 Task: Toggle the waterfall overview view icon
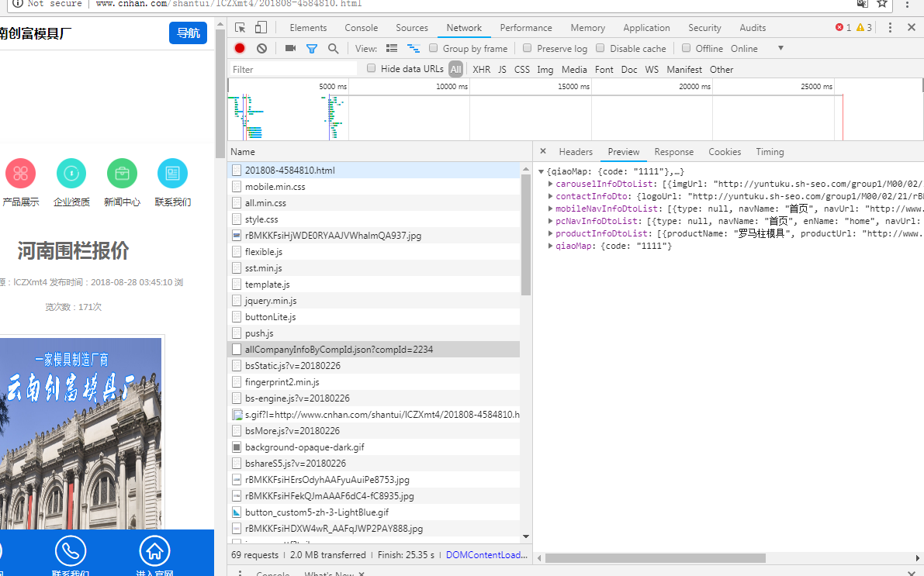(x=414, y=48)
